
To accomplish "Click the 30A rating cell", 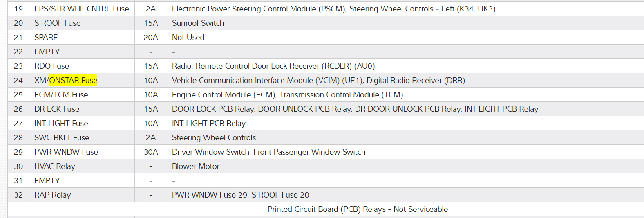I will coord(151,152).
